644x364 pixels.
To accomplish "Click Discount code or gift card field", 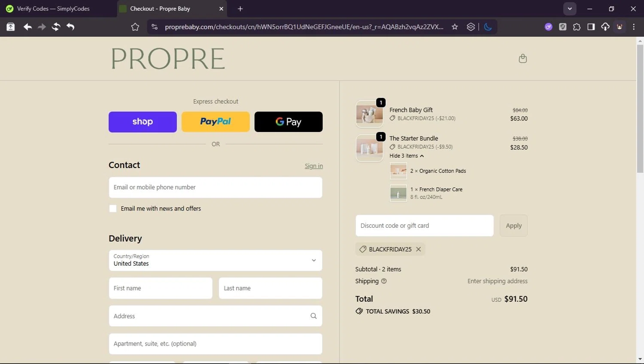I will pyautogui.click(x=425, y=226).
